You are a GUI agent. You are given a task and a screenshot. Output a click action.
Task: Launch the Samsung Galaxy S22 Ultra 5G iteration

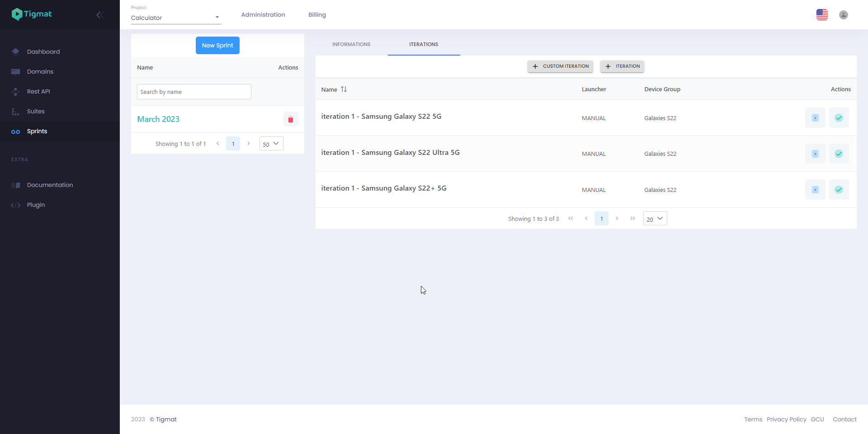(x=815, y=154)
